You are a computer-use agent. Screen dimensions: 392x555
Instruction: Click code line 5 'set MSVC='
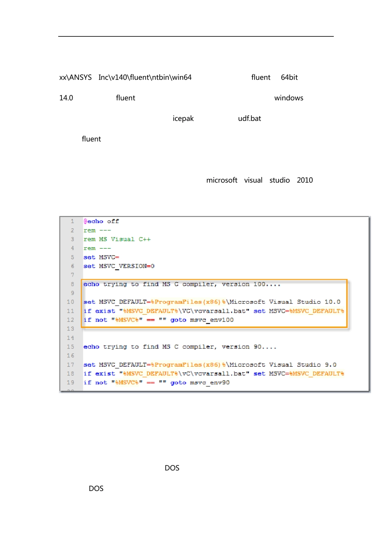tap(101, 257)
